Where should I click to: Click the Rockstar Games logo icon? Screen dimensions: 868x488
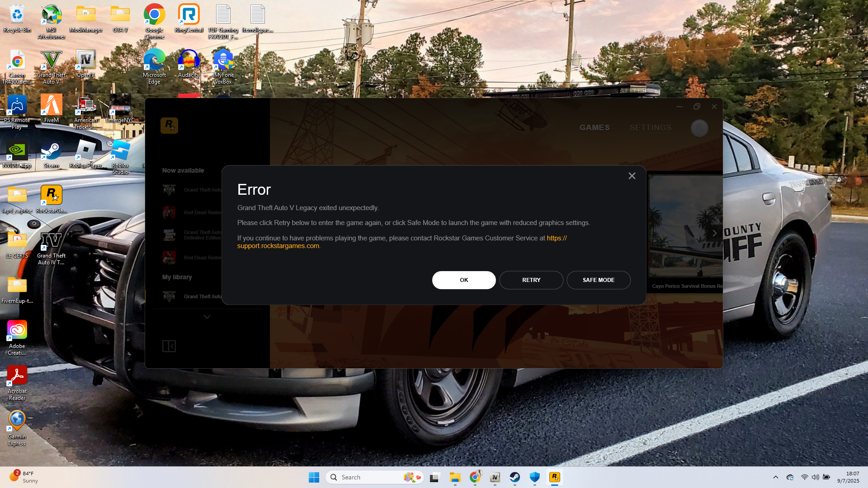click(169, 126)
